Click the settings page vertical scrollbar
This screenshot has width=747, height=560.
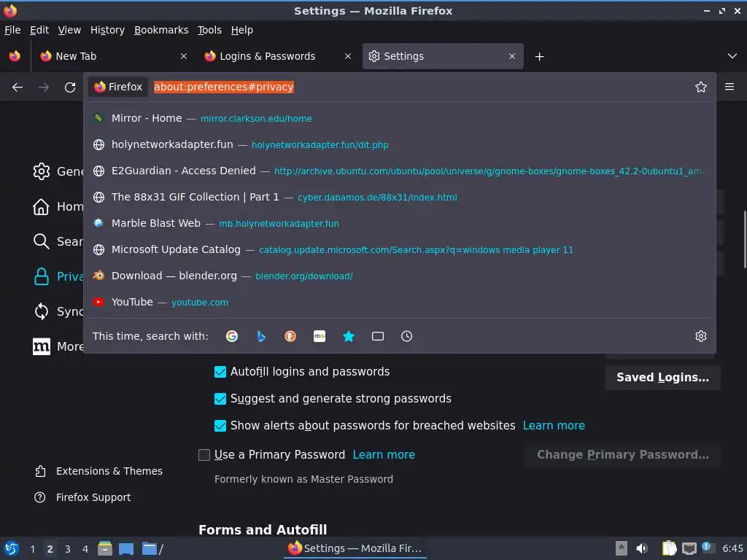pos(745,239)
